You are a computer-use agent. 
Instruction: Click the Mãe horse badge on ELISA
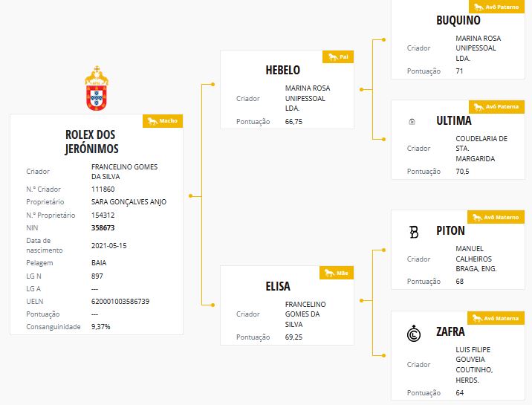click(337, 273)
